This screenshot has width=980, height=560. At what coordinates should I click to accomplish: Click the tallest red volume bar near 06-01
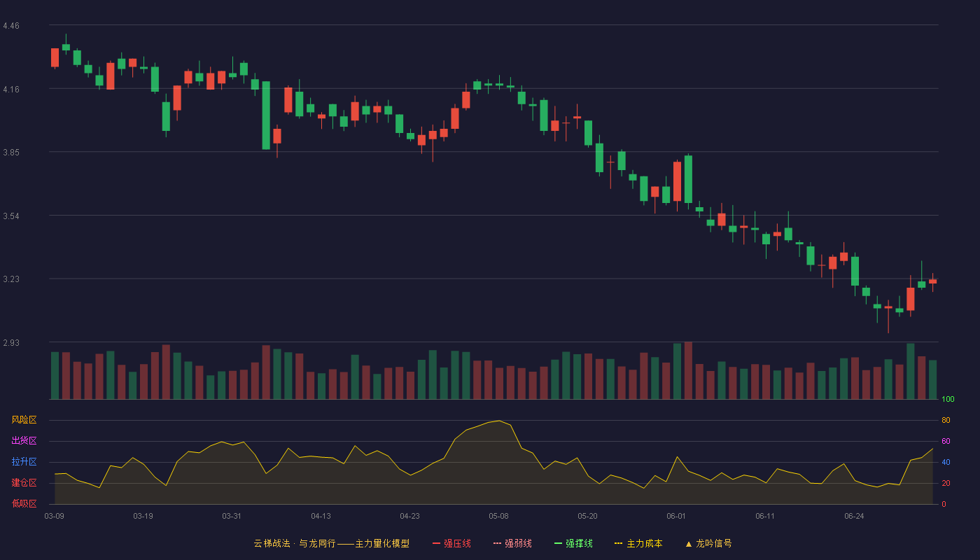[x=688, y=370]
